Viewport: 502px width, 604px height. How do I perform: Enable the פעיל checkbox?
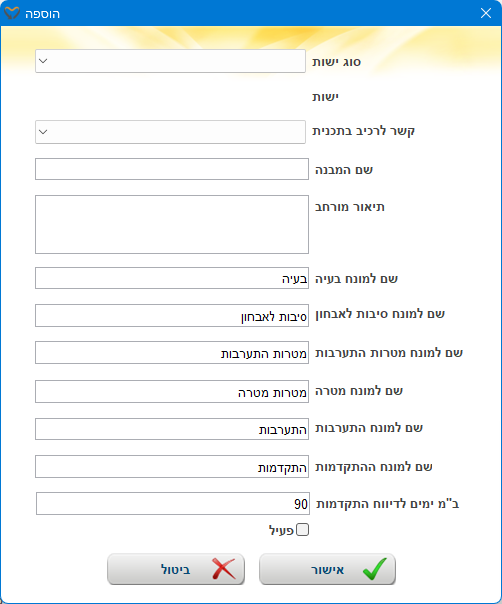[x=302, y=530]
